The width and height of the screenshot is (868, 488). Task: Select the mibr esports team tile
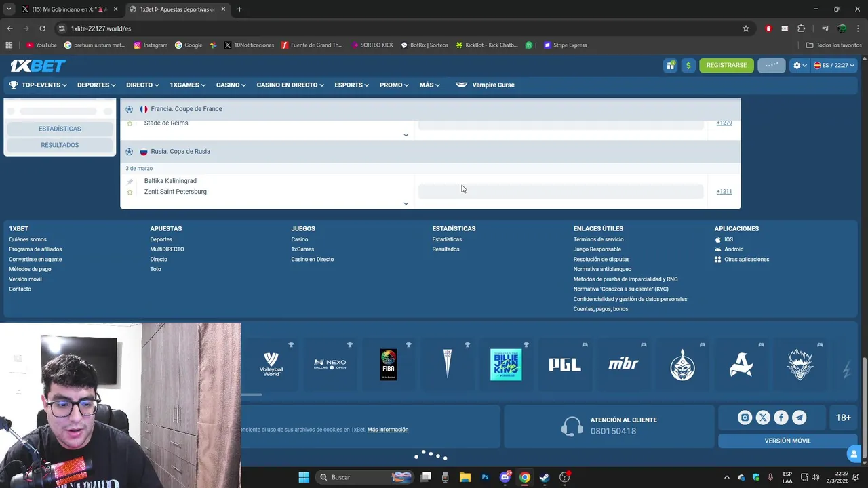pyautogui.click(x=624, y=365)
